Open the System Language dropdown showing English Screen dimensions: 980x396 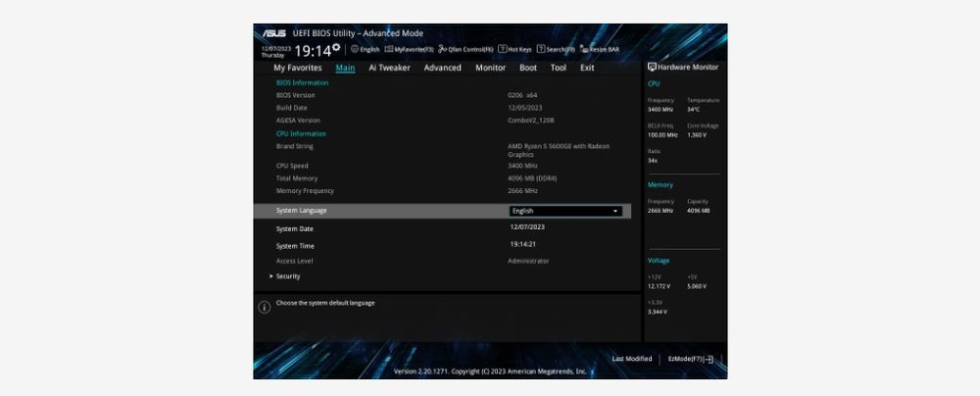(565, 212)
